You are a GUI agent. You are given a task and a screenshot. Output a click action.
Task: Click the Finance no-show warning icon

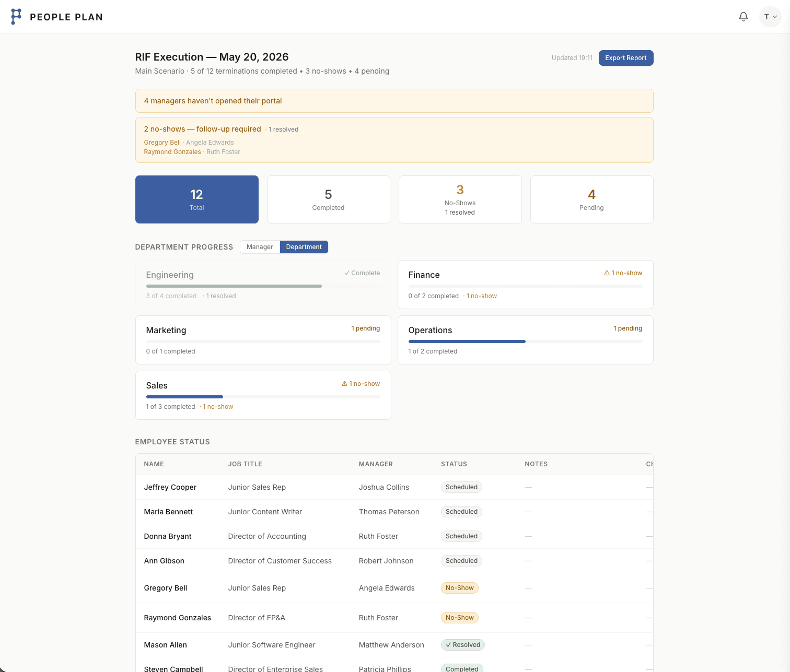[607, 273]
